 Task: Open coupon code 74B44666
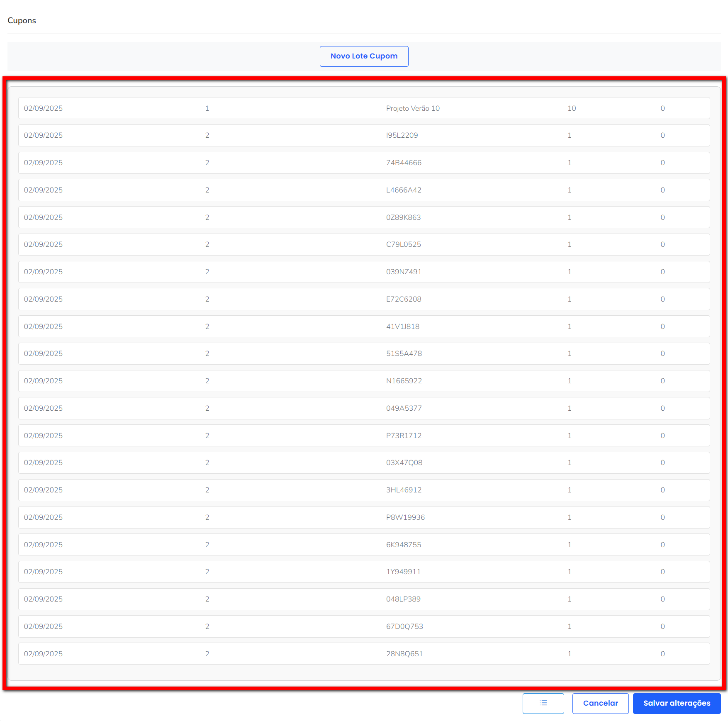click(404, 163)
